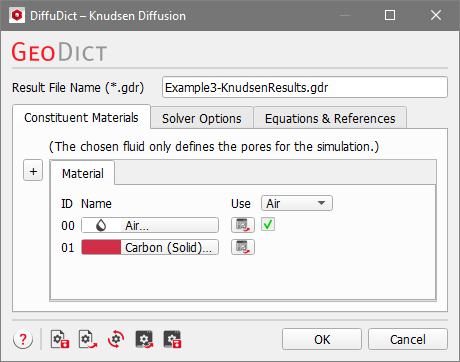
Task: Open the Equations & References tab
Action: click(330, 118)
